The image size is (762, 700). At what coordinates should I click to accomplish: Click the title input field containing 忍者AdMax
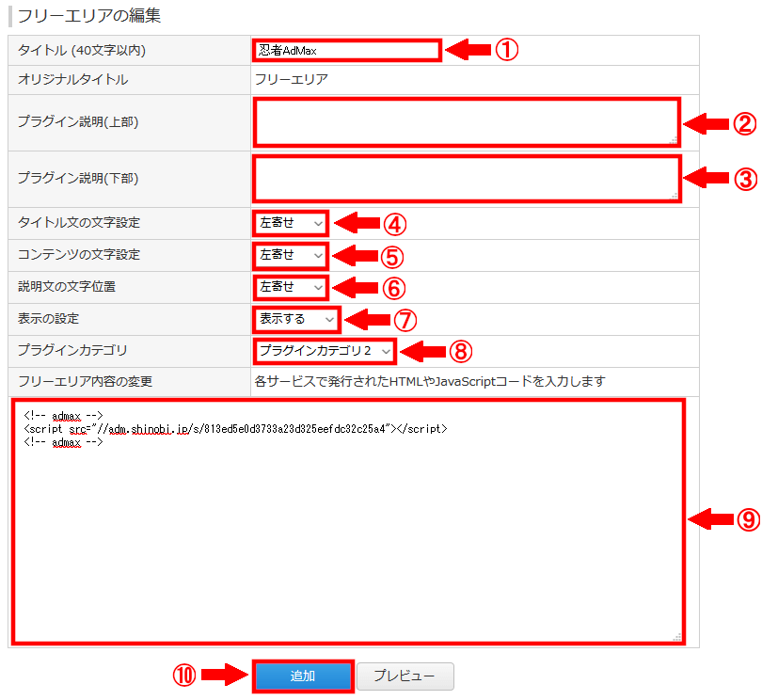coord(347,51)
